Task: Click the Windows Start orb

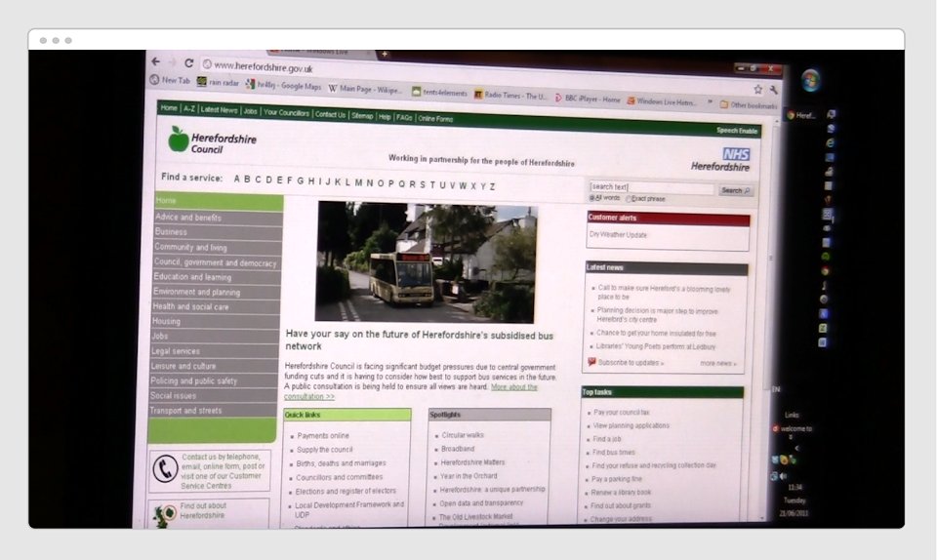Action: point(810,81)
